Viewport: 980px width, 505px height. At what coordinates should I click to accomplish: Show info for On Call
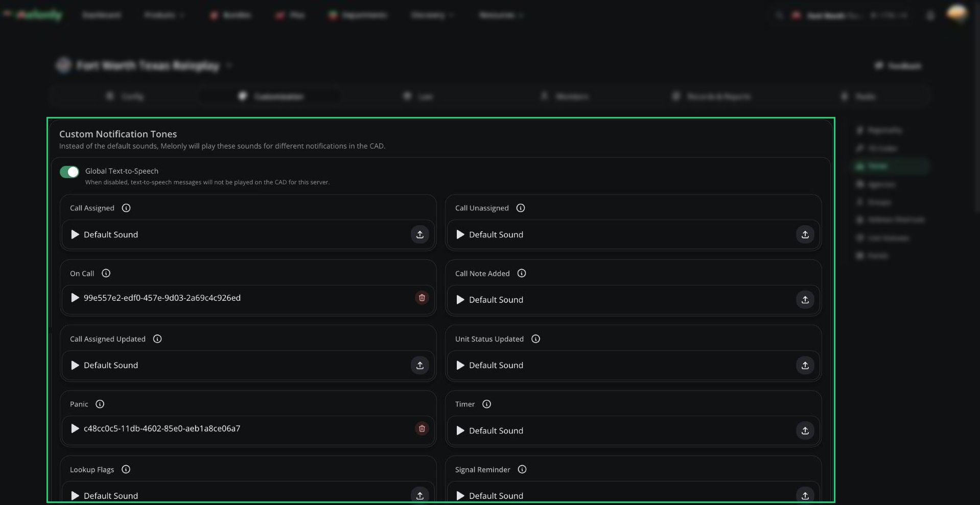click(106, 273)
